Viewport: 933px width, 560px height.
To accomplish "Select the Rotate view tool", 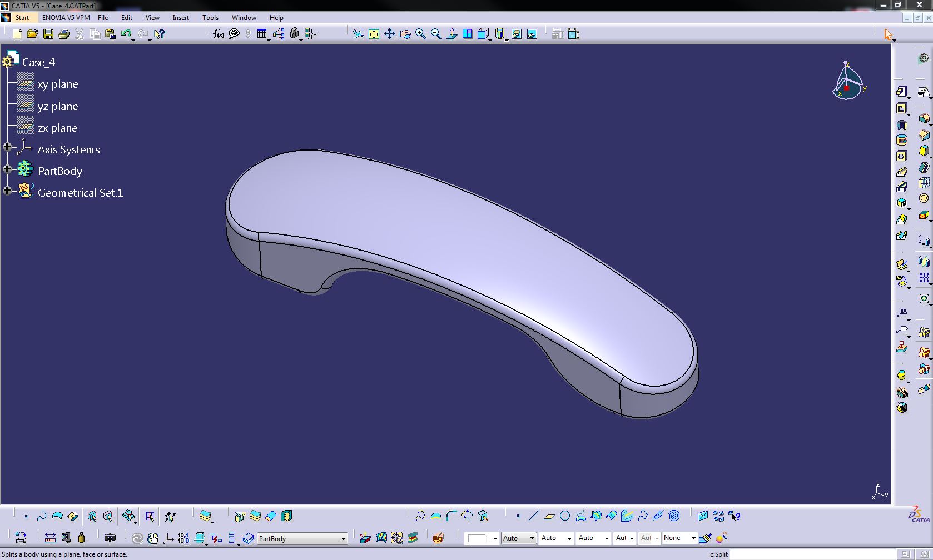I will pyautogui.click(x=405, y=34).
